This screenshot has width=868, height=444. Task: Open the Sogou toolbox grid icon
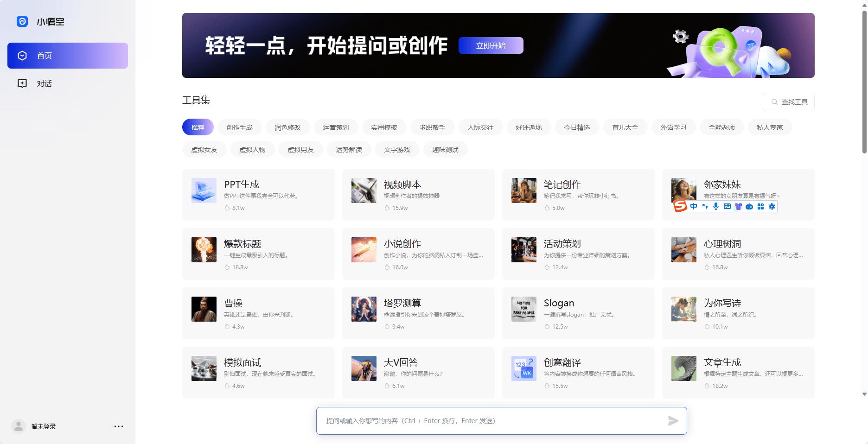(760, 206)
